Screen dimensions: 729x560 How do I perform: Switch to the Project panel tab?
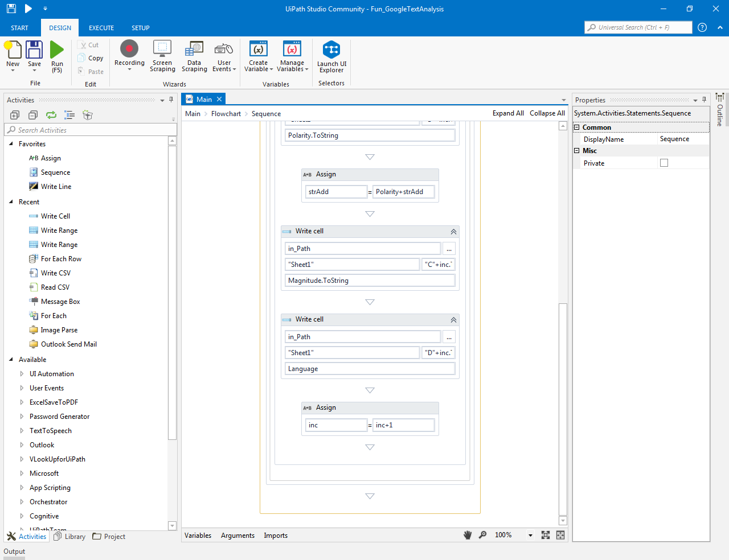pos(109,537)
